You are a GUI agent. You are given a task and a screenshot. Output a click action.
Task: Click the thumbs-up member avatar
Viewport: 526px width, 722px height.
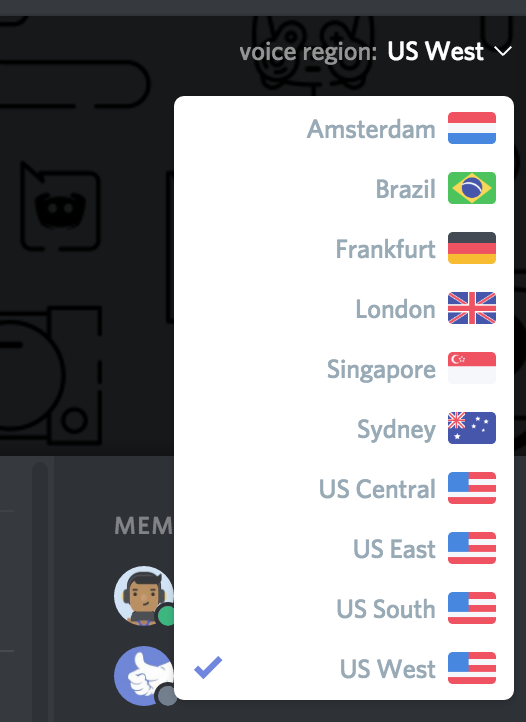point(144,675)
